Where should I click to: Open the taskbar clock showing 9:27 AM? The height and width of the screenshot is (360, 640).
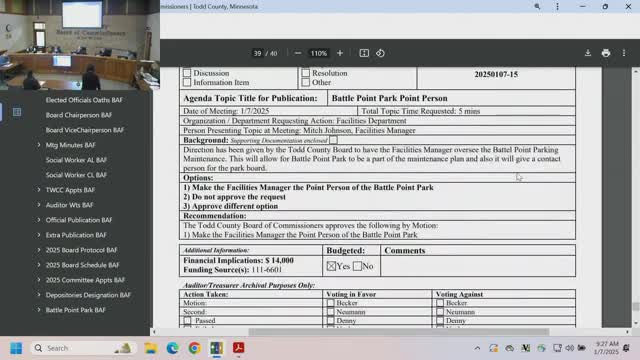pyautogui.click(x=607, y=348)
